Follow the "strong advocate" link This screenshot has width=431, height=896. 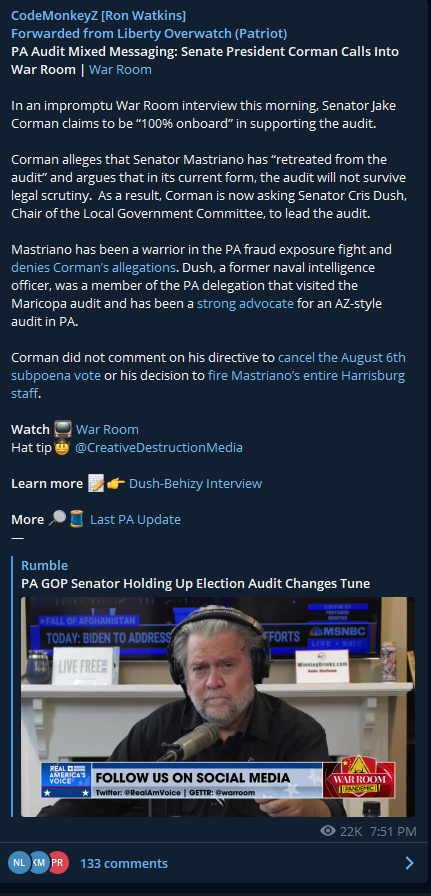[245, 303]
